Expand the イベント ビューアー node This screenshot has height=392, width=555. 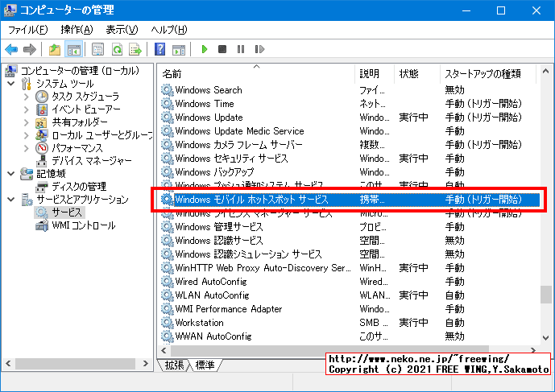coord(27,109)
